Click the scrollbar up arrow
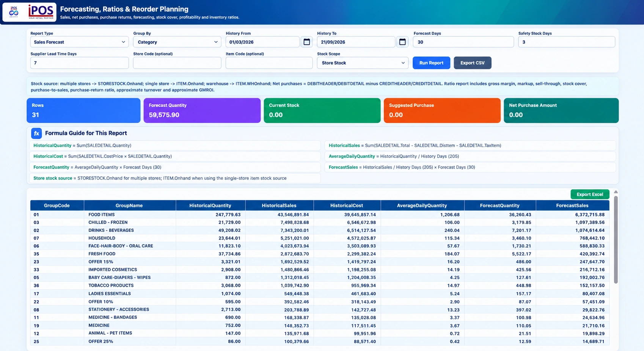 point(616,192)
